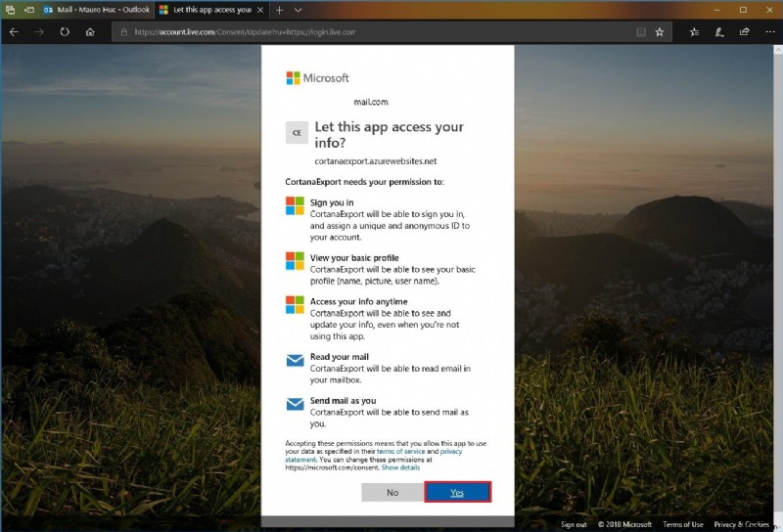
Task: Click the Add notes pen icon
Action: pos(719,32)
